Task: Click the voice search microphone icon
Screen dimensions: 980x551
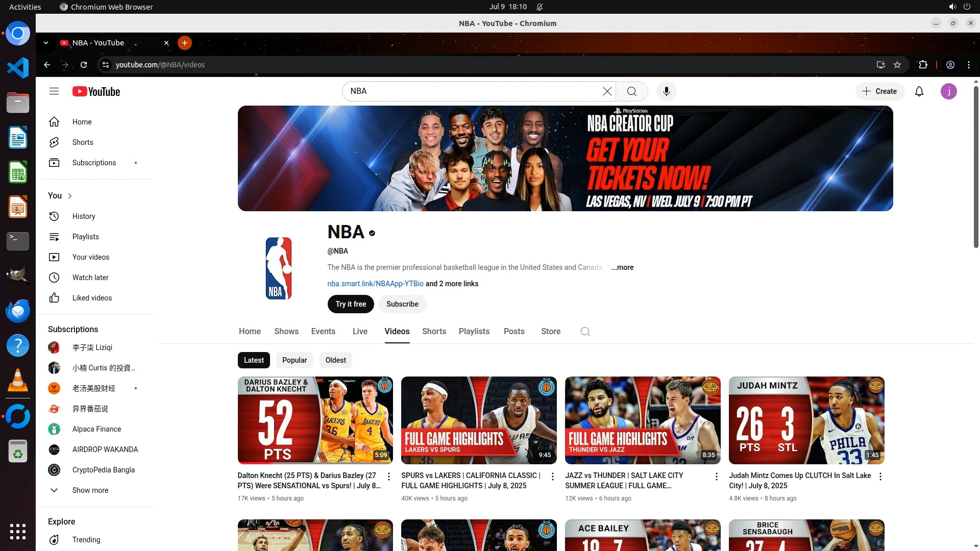Action: (x=666, y=91)
